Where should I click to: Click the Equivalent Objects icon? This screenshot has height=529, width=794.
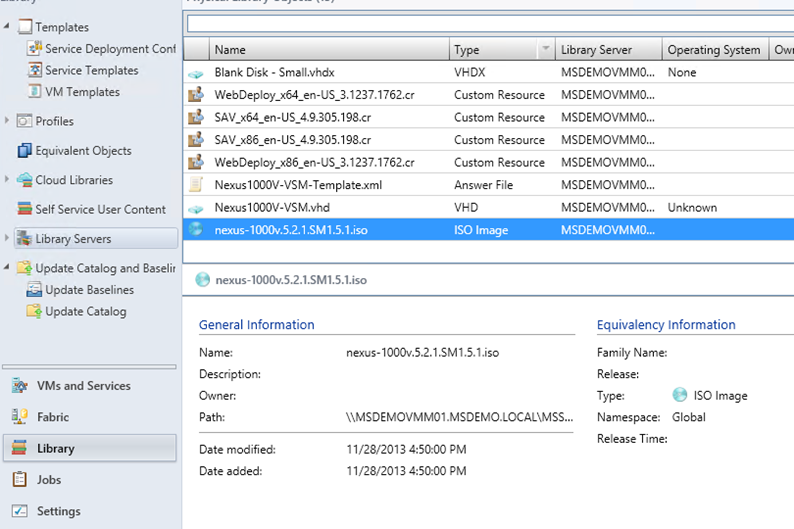24,150
